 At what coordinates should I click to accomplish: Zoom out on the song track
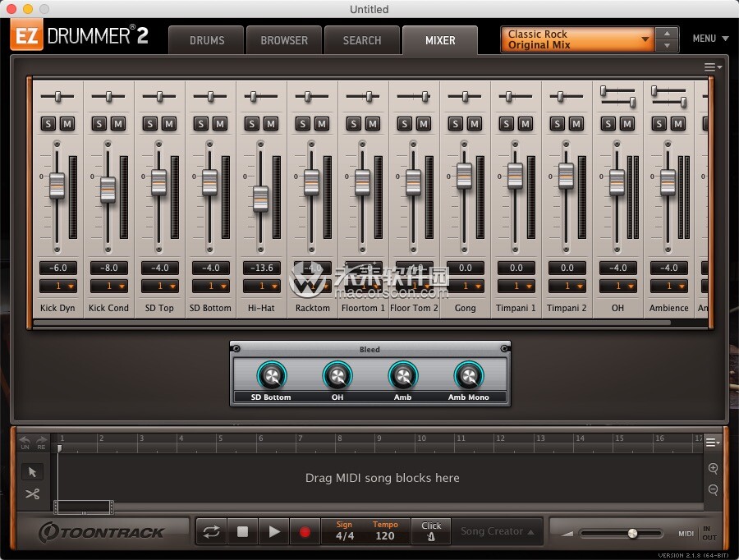coord(713,489)
